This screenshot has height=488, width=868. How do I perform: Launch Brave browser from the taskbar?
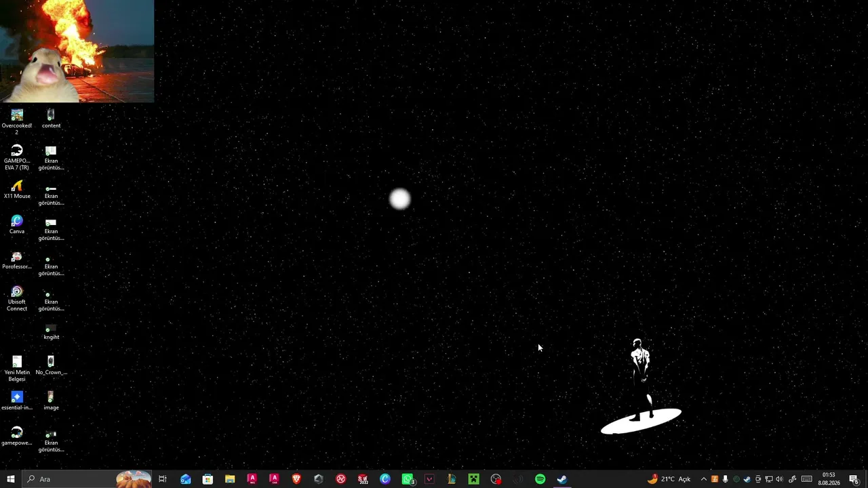(296, 479)
